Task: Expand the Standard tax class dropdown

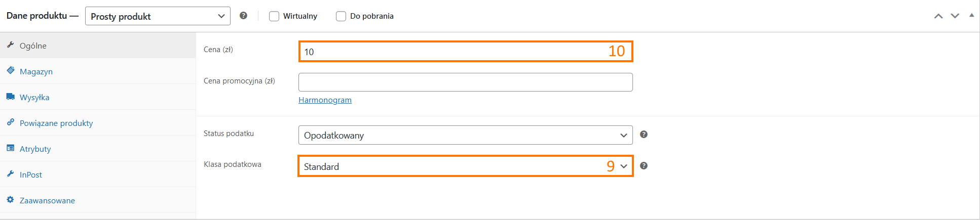Action: (465, 166)
